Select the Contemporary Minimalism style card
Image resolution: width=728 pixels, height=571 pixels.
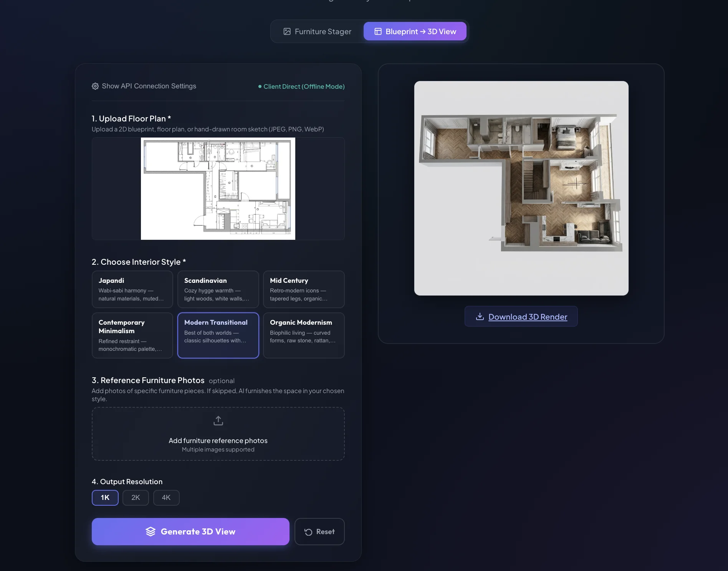click(x=132, y=335)
